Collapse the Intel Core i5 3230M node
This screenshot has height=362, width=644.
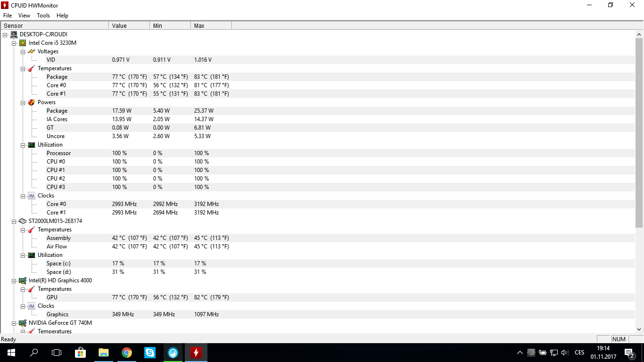pos(14,43)
